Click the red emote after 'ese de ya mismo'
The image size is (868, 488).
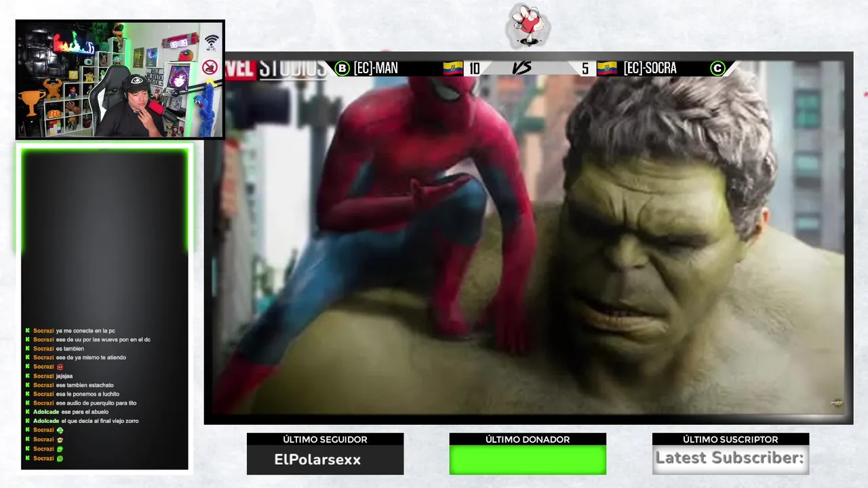60,367
